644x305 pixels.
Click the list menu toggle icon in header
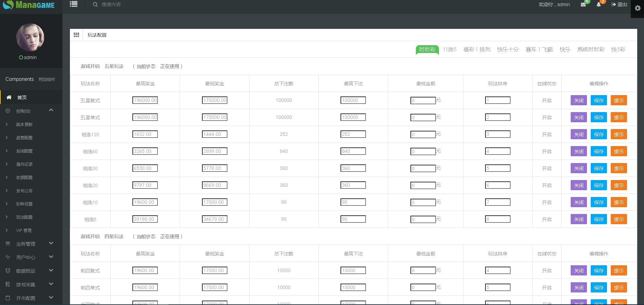pos(73,4)
